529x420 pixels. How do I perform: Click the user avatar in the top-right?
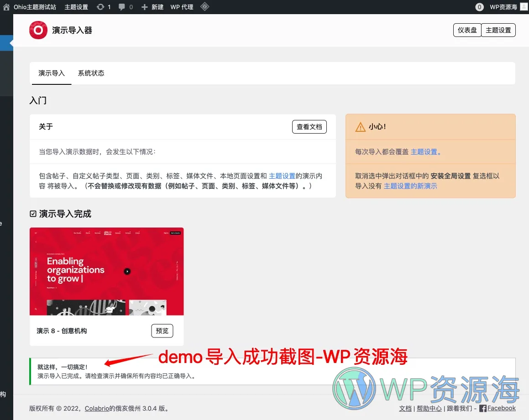point(524,7)
